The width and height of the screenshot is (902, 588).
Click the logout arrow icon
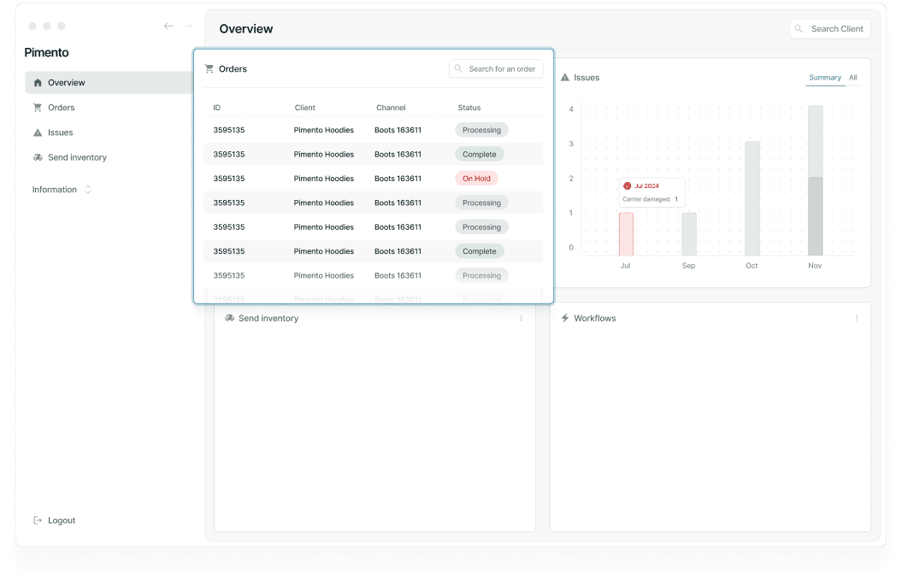[38, 520]
